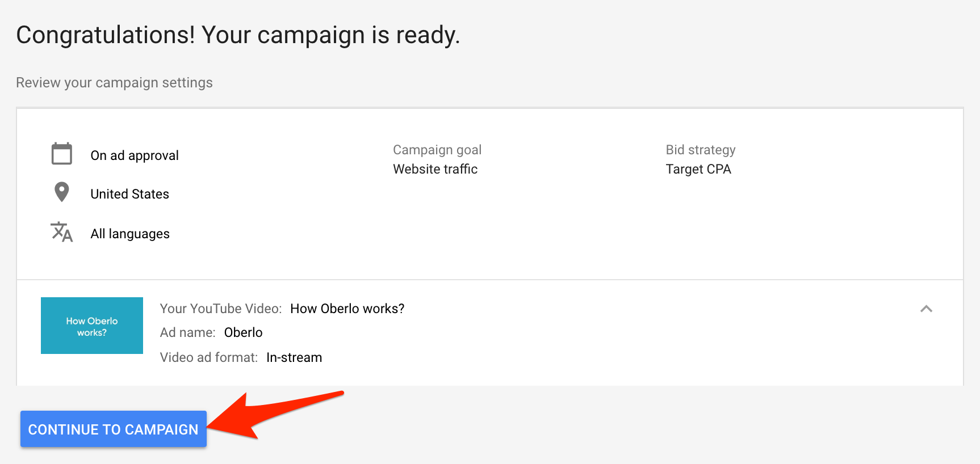
Task: Click the calendar start date icon
Action: pos(62,154)
